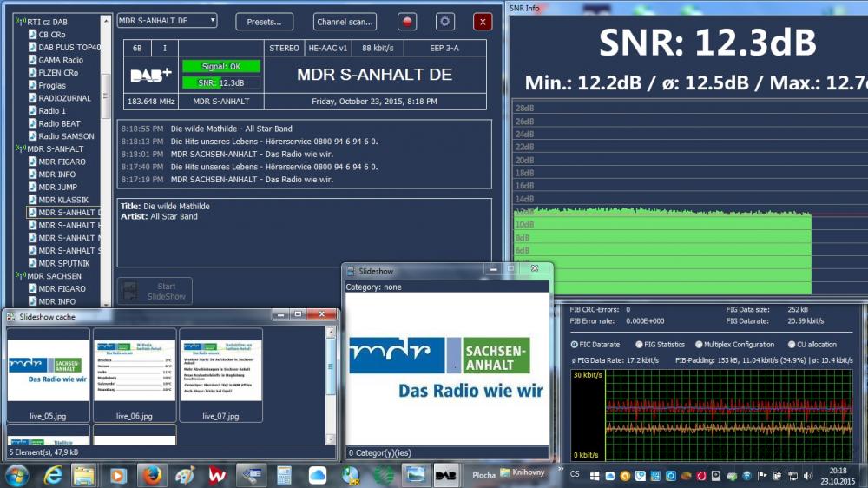Open the Windows Start menu
868x488 pixels.
[16, 476]
